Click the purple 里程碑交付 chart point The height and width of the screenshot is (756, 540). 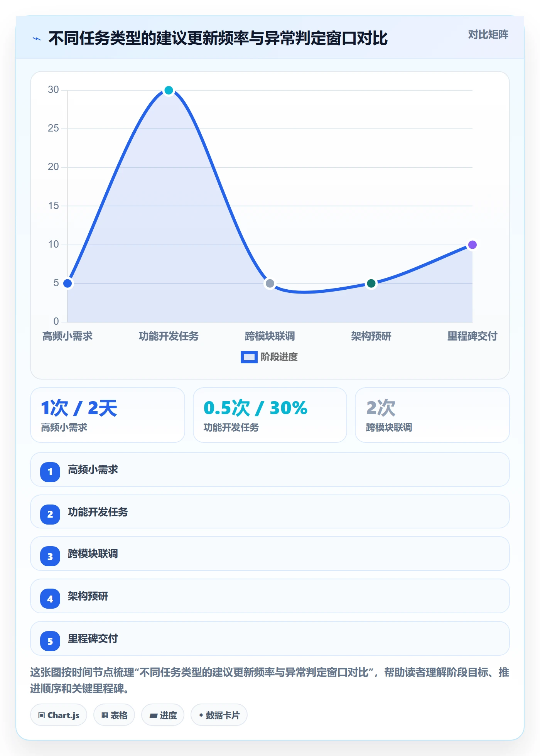click(472, 245)
